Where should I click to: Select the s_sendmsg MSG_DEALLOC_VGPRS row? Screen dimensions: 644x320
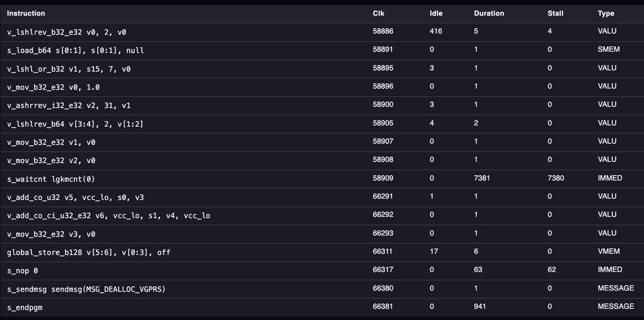(322, 288)
